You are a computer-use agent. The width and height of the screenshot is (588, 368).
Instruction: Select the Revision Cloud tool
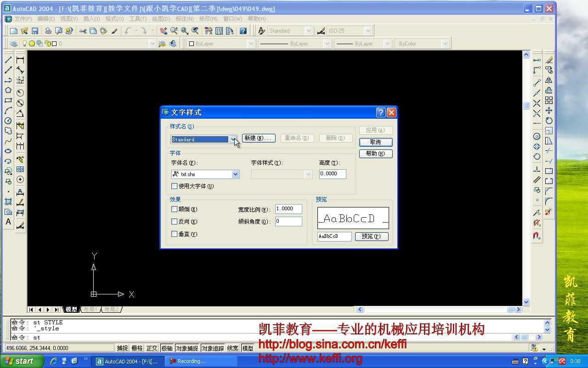coord(8,131)
